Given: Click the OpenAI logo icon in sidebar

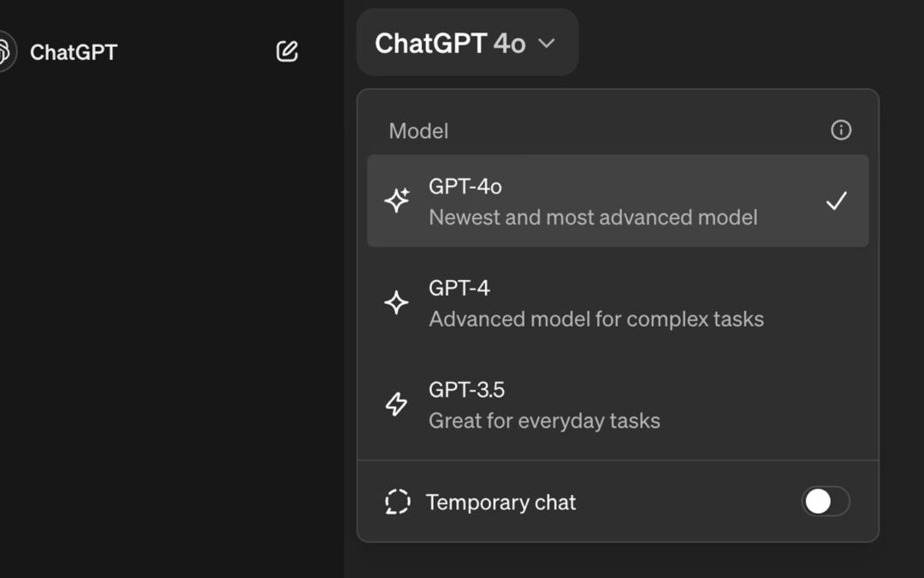Looking at the screenshot, I should 5,51.
